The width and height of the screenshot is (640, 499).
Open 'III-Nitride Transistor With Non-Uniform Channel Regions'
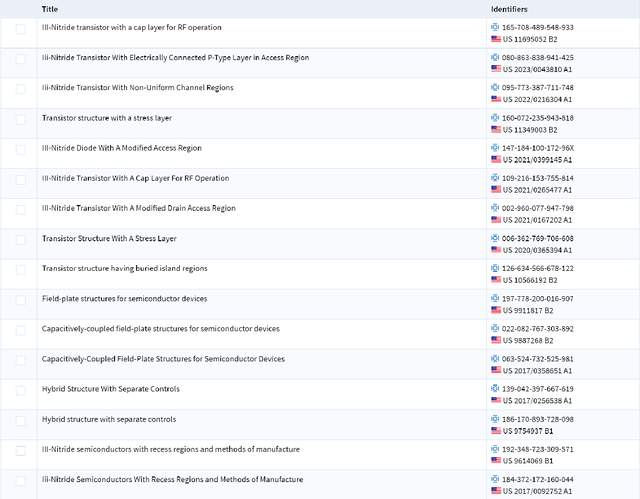138,88
